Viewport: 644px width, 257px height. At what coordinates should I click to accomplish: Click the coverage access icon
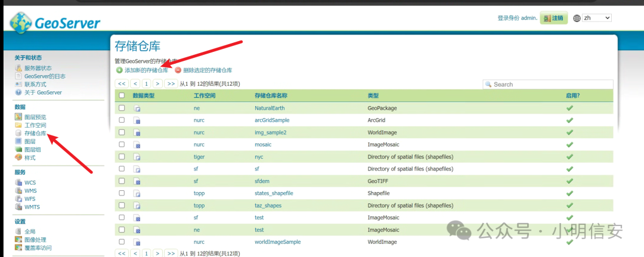coord(18,247)
